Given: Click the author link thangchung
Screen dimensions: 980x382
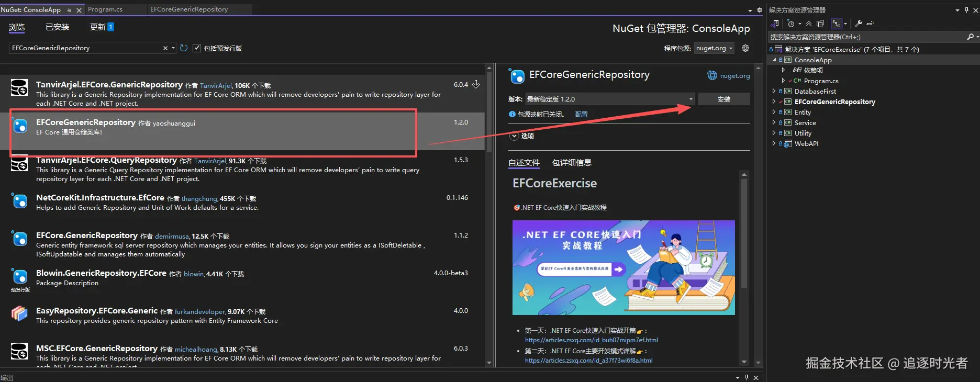Looking at the screenshot, I should [199, 199].
